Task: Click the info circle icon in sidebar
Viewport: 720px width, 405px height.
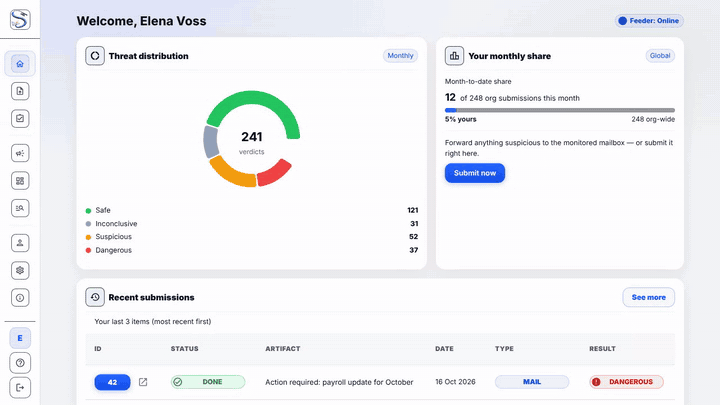Action: click(20, 298)
